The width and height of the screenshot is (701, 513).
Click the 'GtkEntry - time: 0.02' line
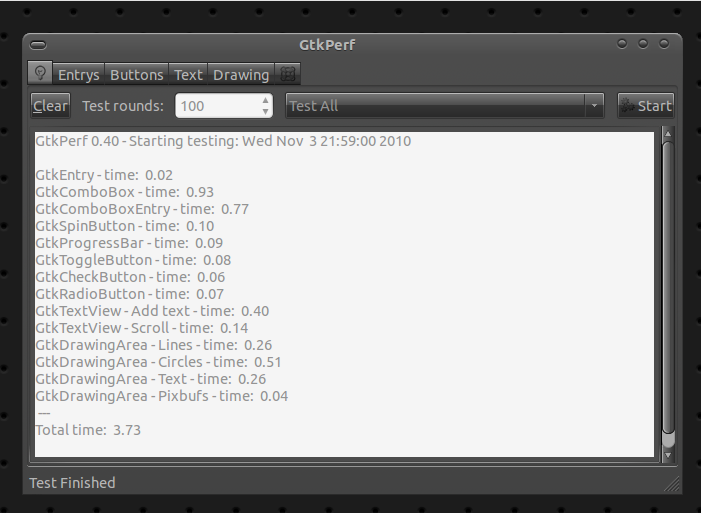pyautogui.click(x=104, y=175)
